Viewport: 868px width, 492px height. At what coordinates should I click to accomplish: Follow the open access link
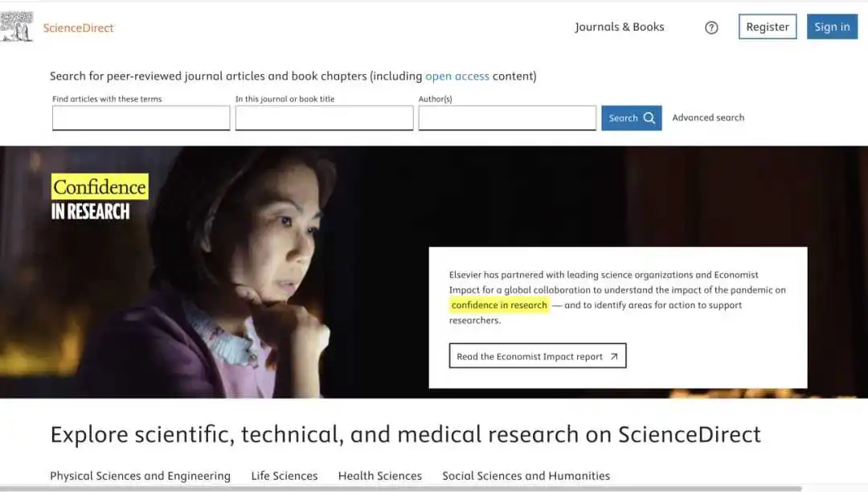click(x=457, y=76)
